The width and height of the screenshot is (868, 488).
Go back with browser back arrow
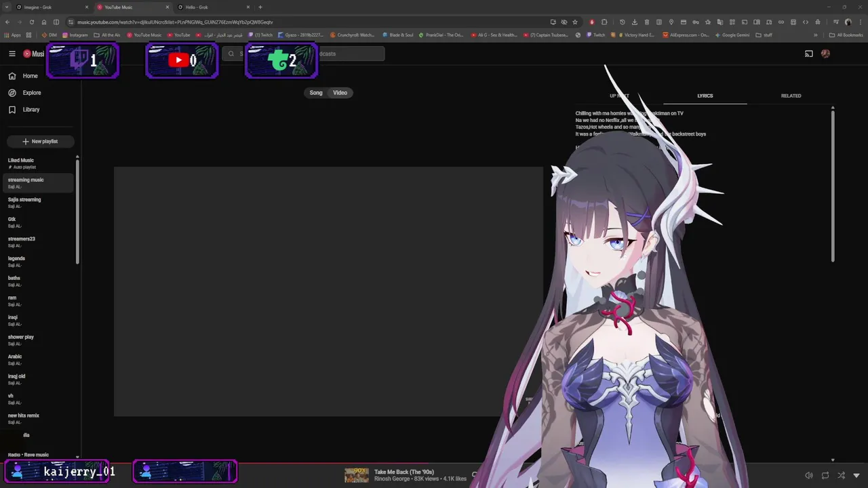click(7, 22)
